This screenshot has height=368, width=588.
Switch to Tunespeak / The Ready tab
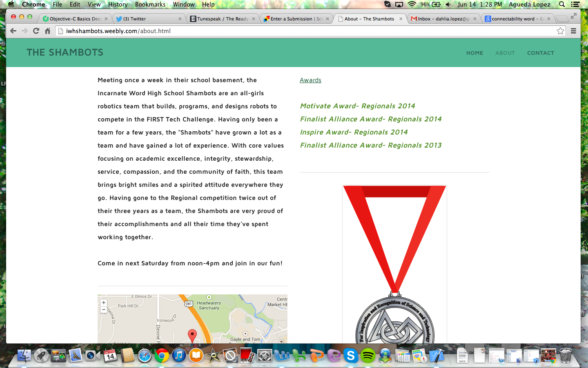coord(223,19)
